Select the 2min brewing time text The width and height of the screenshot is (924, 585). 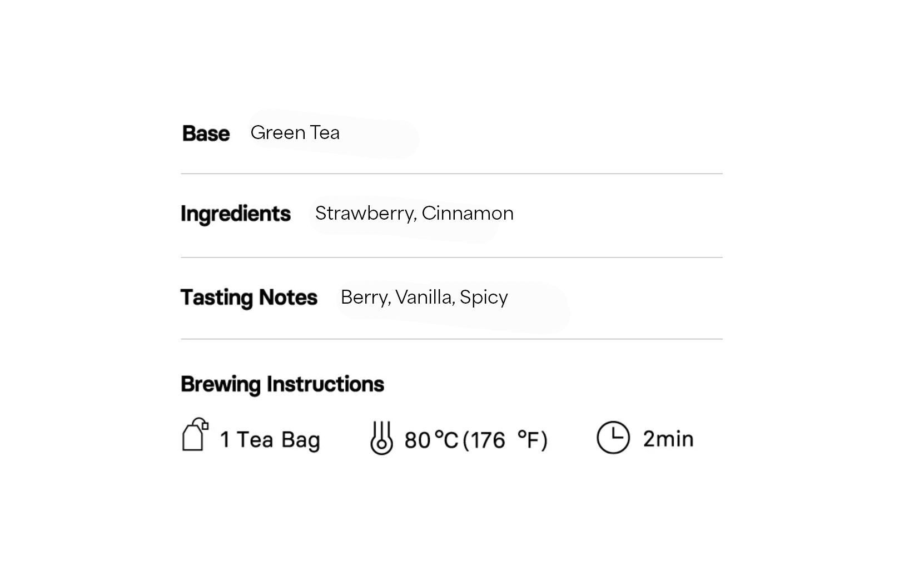click(668, 439)
